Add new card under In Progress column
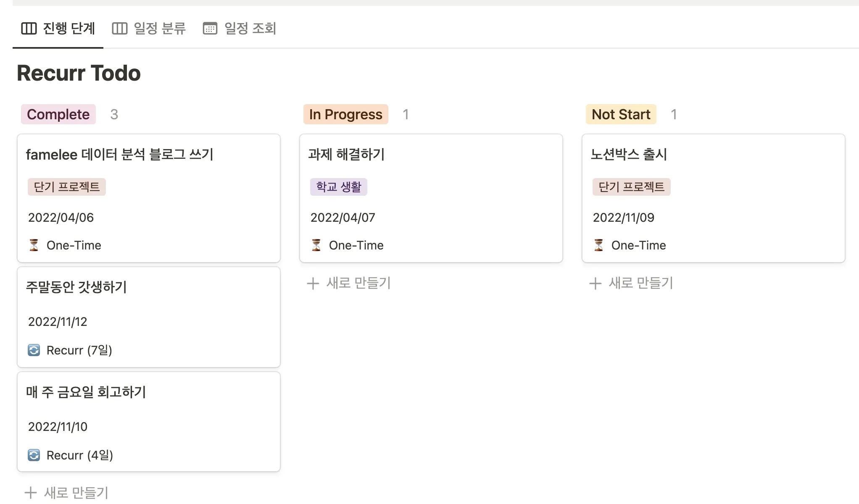The image size is (859, 504). tap(349, 283)
